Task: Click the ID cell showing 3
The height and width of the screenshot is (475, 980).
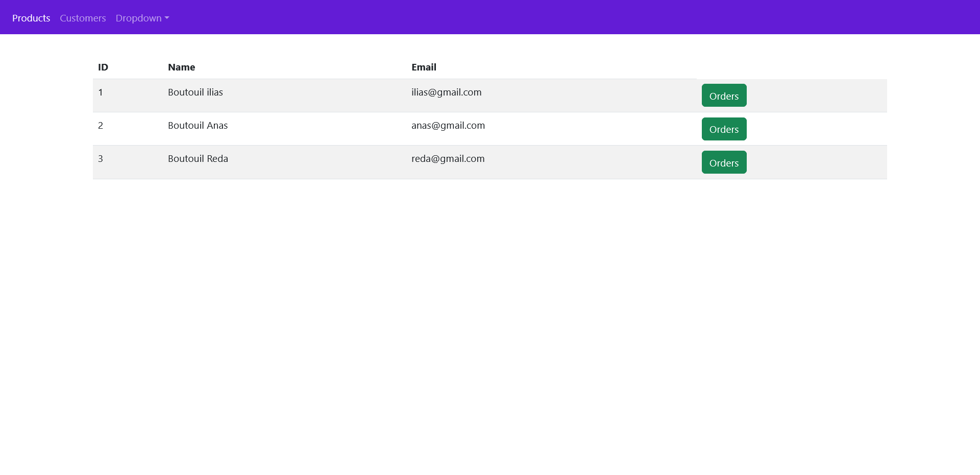Action: pyautogui.click(x=101, y=158)
